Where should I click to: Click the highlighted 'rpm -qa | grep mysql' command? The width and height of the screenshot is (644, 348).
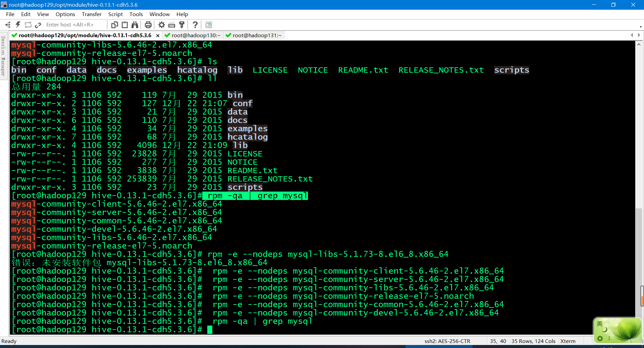255,196
